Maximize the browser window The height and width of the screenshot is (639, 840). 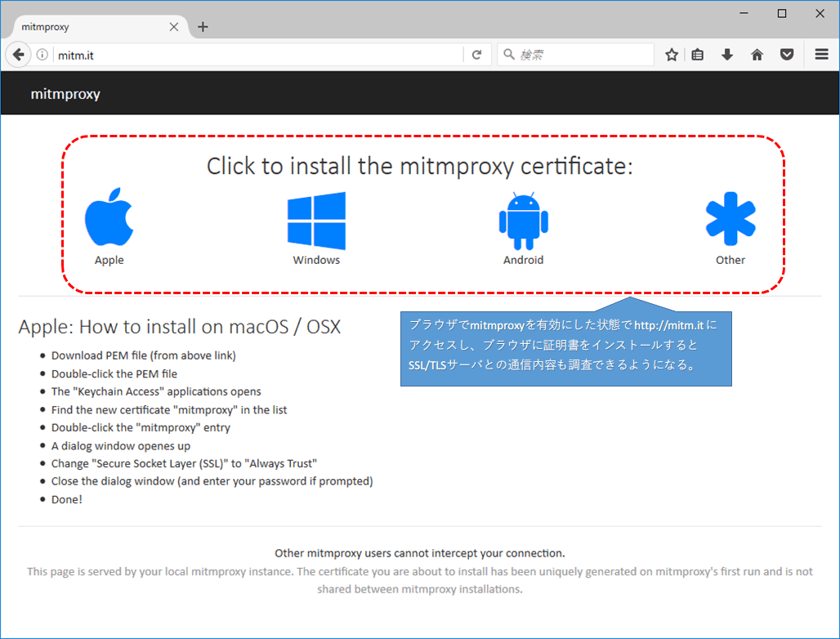[x=782, y=13]
